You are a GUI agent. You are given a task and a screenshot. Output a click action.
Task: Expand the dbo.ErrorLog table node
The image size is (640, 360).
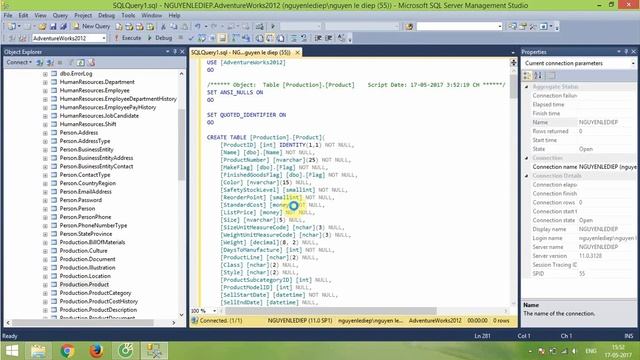point(45,74)
